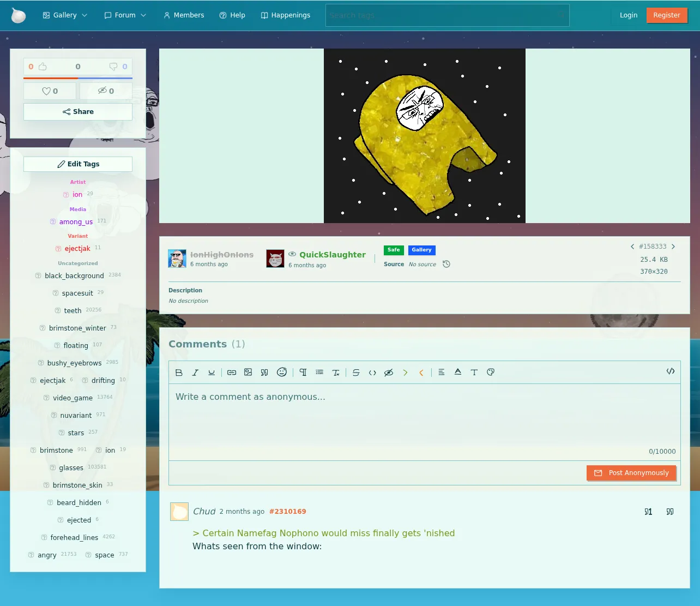700x606 pixels.
Task: Open the Help page
Action: coord(232,15)
